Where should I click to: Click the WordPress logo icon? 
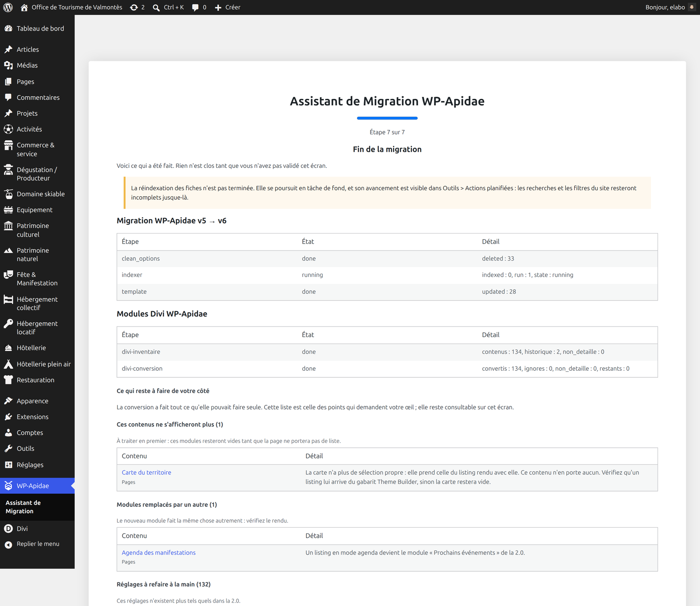pos(8,7)
